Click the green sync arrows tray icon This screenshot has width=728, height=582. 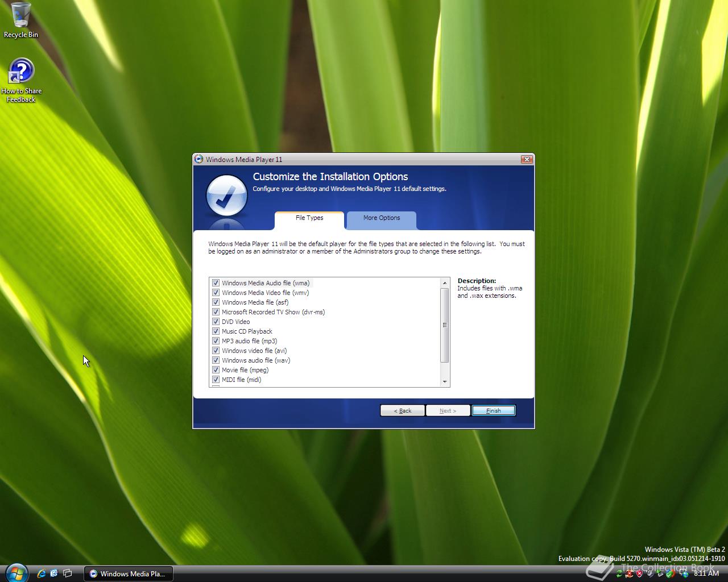click(x=619, y=573)
